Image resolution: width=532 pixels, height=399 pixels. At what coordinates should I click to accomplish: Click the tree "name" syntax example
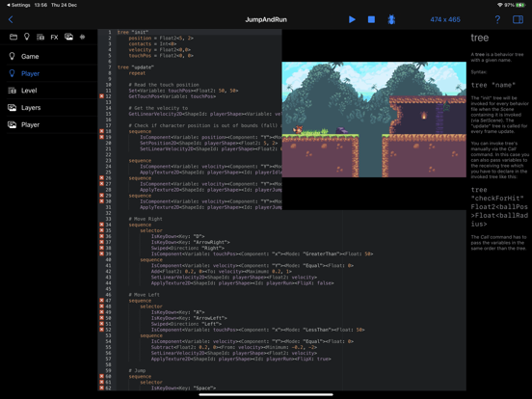pyautogui.click(x=493, y=85)
